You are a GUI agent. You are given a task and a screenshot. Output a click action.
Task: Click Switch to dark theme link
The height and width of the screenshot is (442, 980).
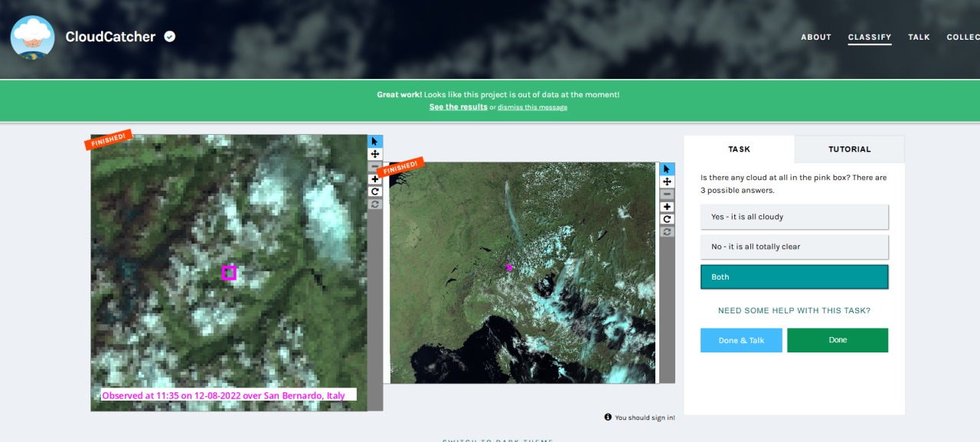click(498, 440)
